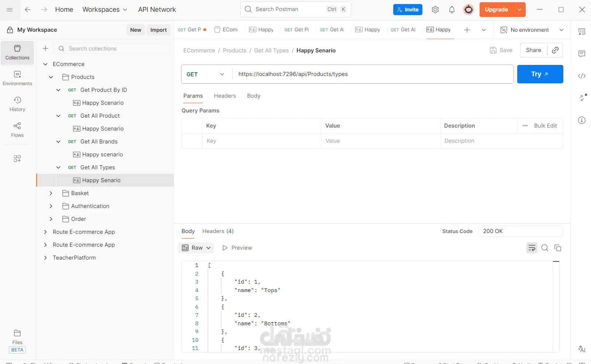Open the API Network menu
This screenshot has height=364, width=591.
coord(157,10)
